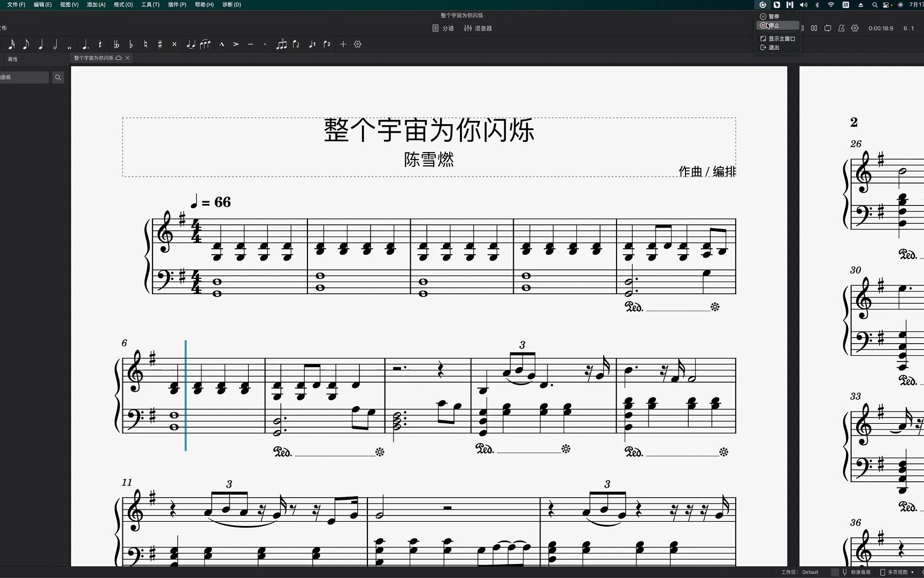
Task: Open the Diagnostic (诊断) menu
Action: point(232,4)
